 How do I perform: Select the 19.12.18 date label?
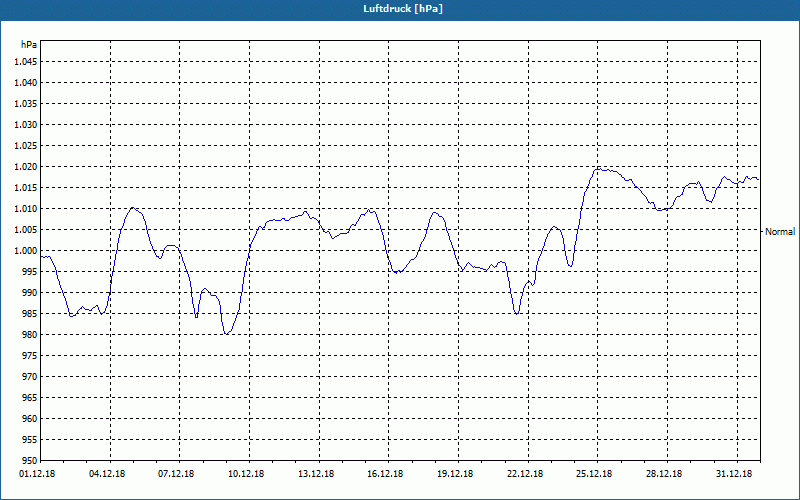pos(455,474)
